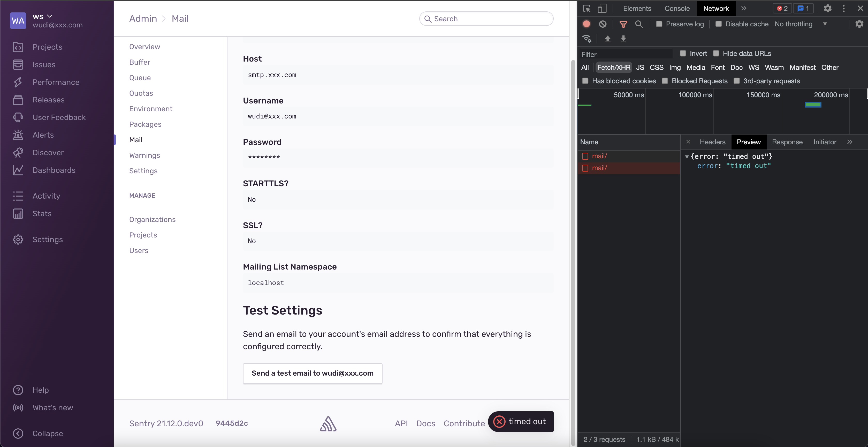Open the Performance lightning icon in sidebar
868x447 pixels.
[18, 82]
